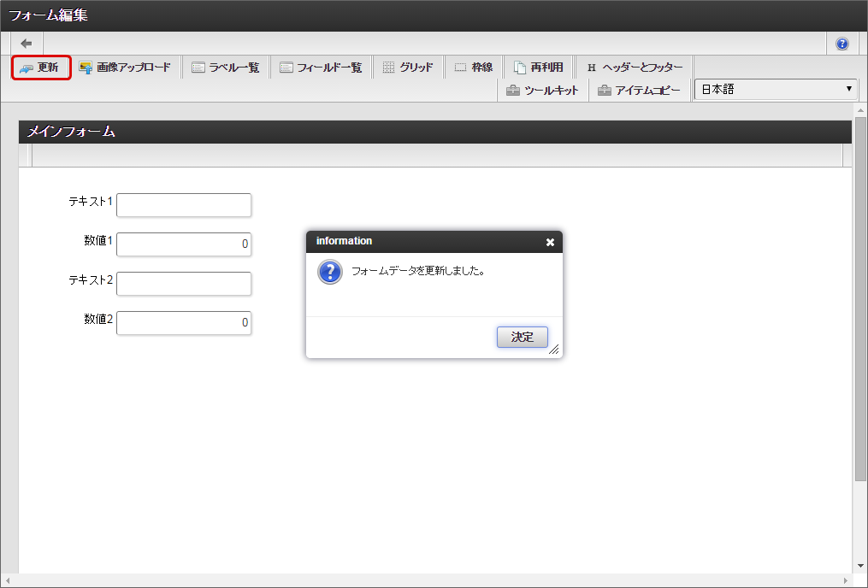Click the vertical scrollbar down arrow
The width and height of the screenshot is (868, 588).
tap(860, 566)
